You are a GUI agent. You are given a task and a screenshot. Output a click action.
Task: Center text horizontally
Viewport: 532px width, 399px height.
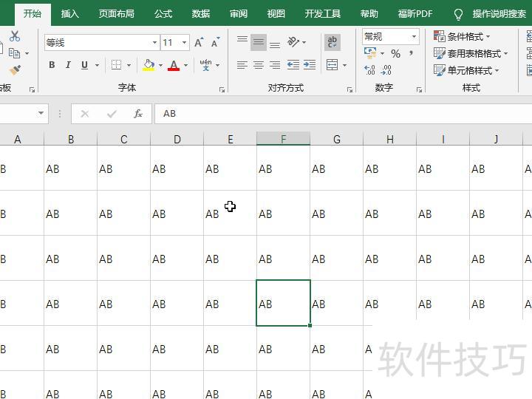coord(259,65)
